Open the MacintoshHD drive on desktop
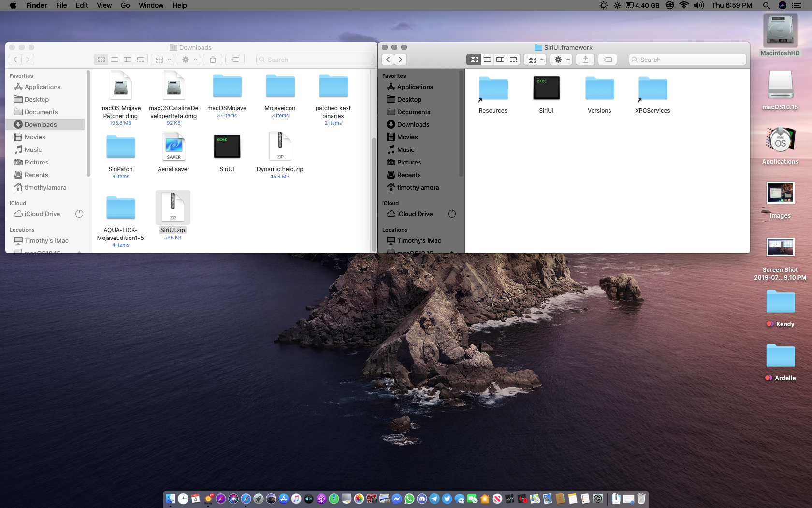This screenshot has width=812, height=508. 780,31
